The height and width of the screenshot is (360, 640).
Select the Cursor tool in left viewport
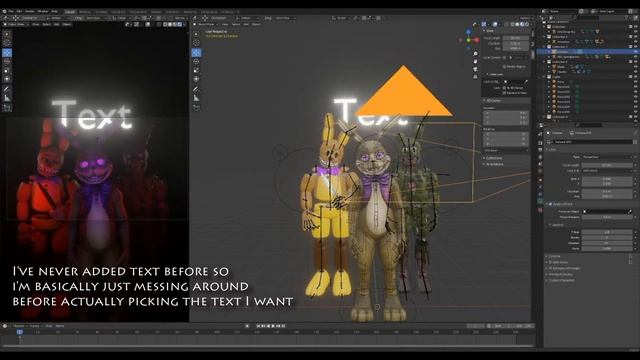7,43
